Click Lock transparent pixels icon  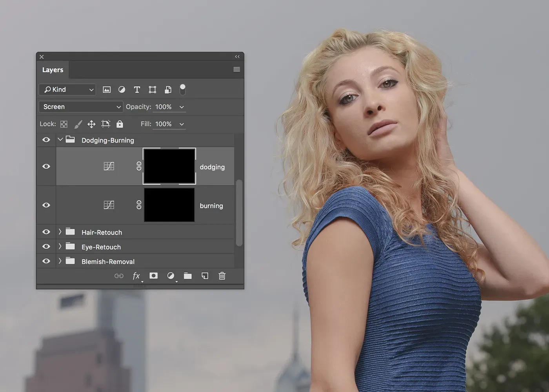coord(64,124)
